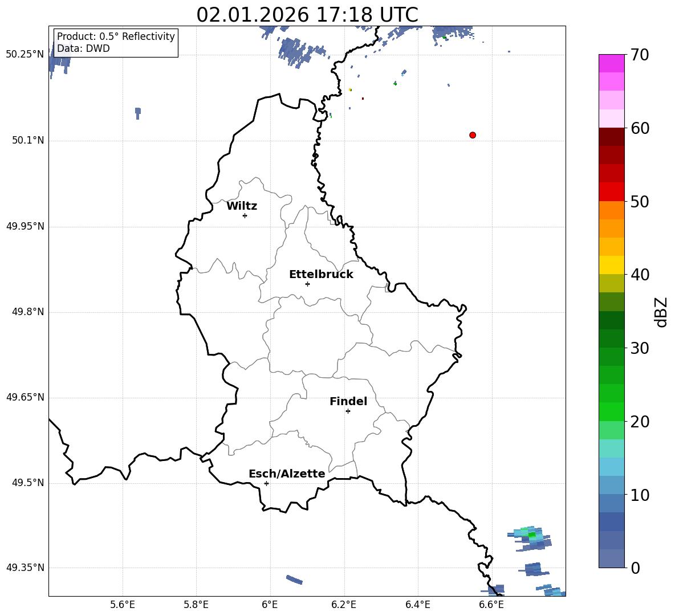The width and height of the screenshot is (675, 616).
Task: Click the small diagonal echo south of Esch/Alzette
Action: tap(294, 580)
